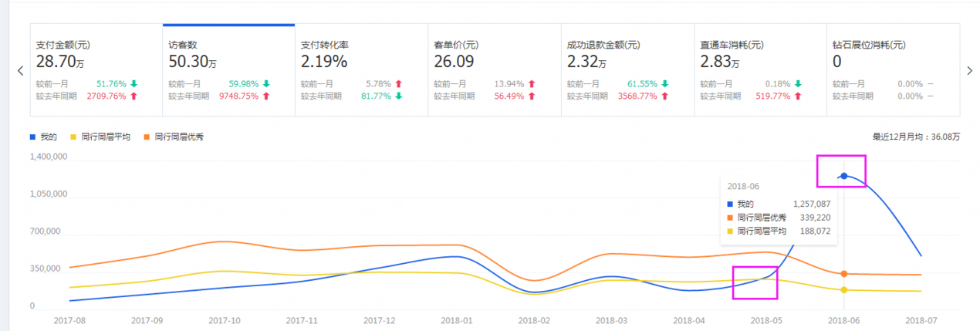Click the 28.70万 payment amount value
Screen dimensions: 980x331
click(x=62, y=62)
